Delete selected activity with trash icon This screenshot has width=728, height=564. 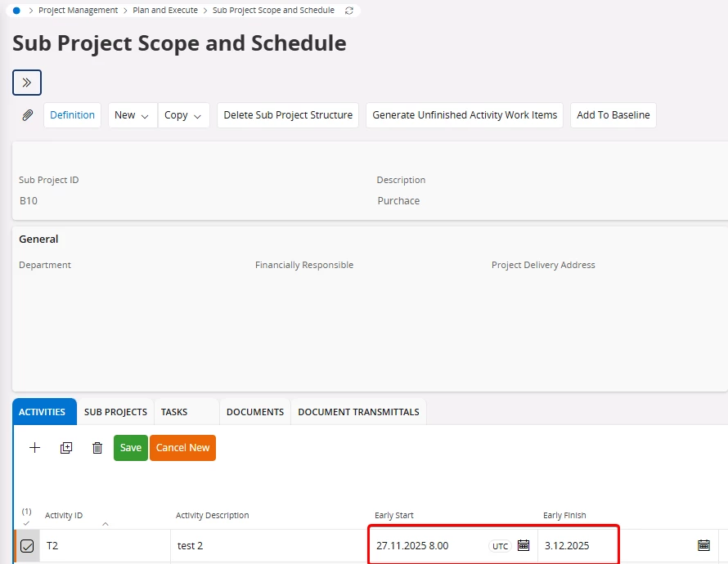coord(97,448)
